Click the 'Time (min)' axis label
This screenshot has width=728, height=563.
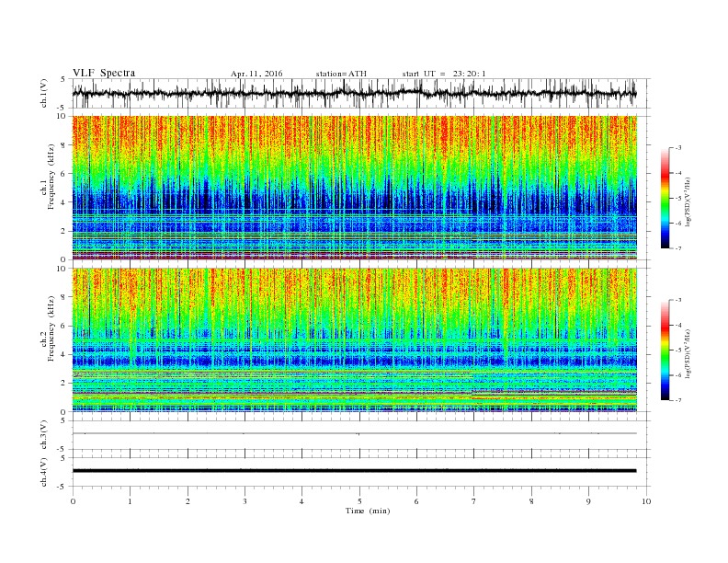(x=368, y=511)
